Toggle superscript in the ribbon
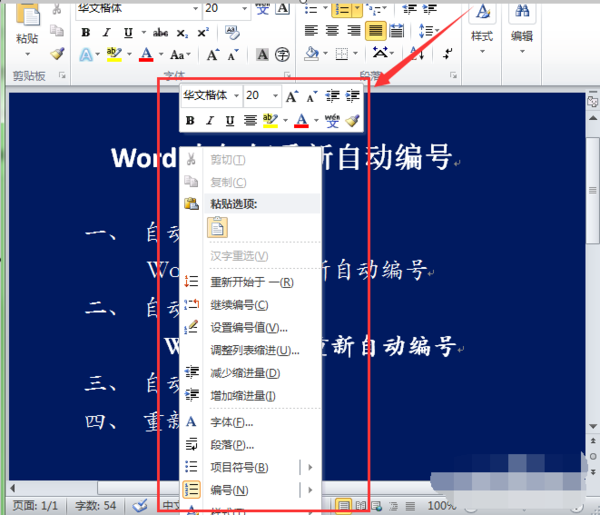The width and height of the screenshot is (600, 515). pos(203,33)
